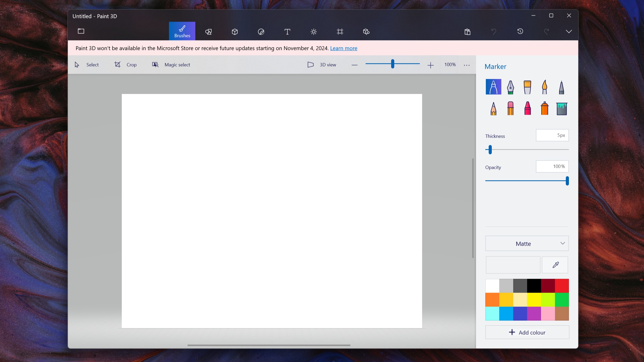Select the Crayon tool
Image resolution: width=644 pixels, height=362 pixels.
coord(527,108)
